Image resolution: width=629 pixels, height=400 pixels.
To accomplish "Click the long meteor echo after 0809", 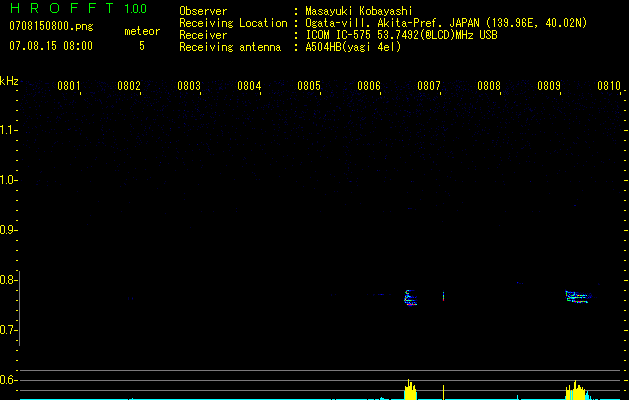I will 578,297.
